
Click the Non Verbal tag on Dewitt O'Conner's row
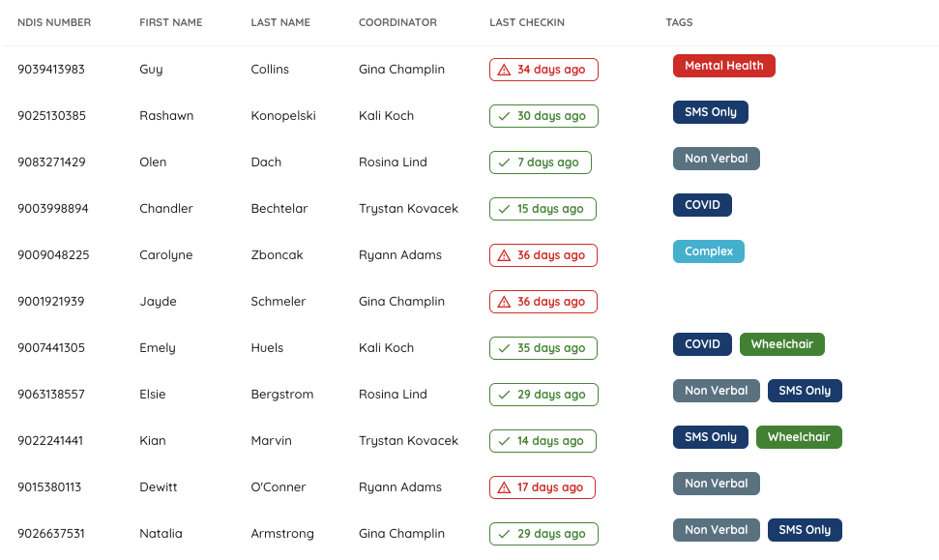pyautogui.click(x=717, y=484)
